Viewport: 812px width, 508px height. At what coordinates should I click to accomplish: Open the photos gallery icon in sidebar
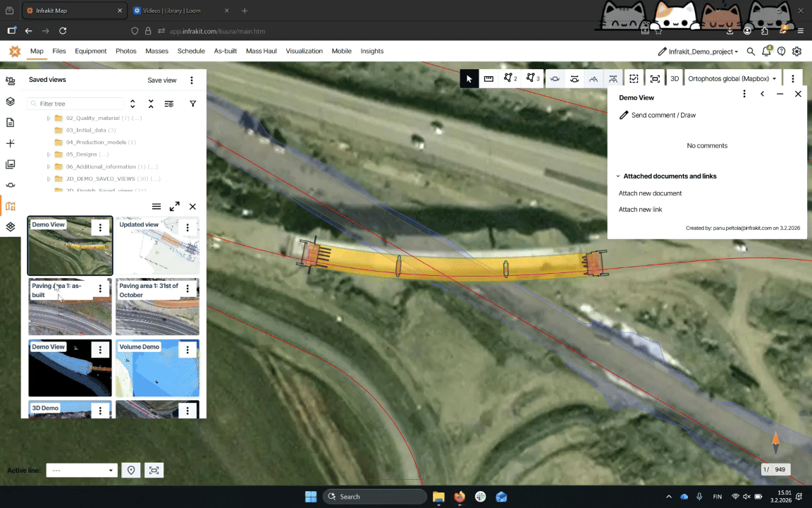point(11,164)
